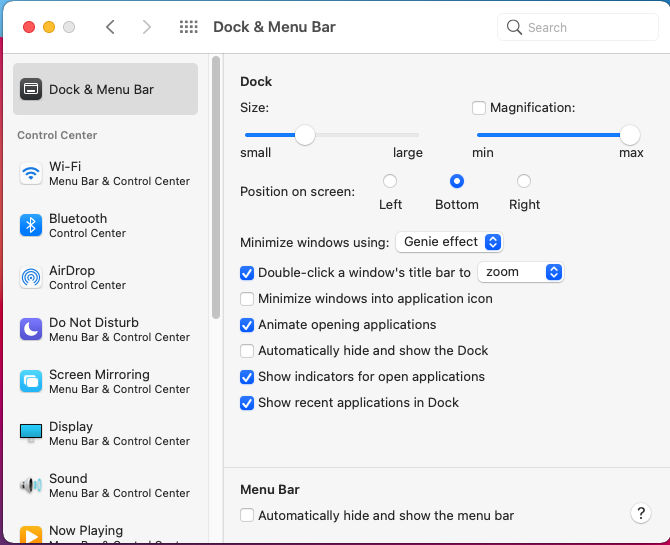This screenshot has height=545, width=670.
Task: Show all preferences grid icon
Action: click(188, 27)
